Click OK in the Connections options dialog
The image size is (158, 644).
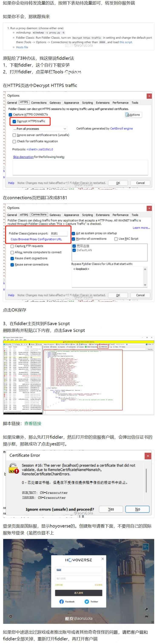point(118,295)
